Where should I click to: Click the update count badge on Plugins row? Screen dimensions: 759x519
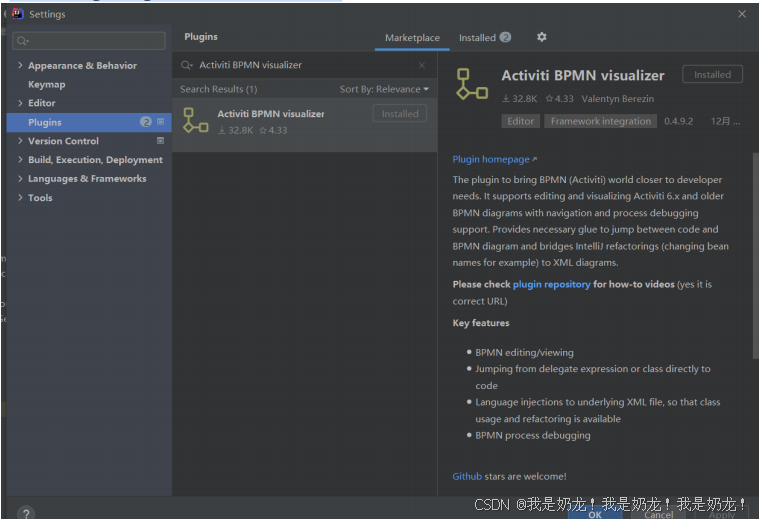tap(146, 122)
